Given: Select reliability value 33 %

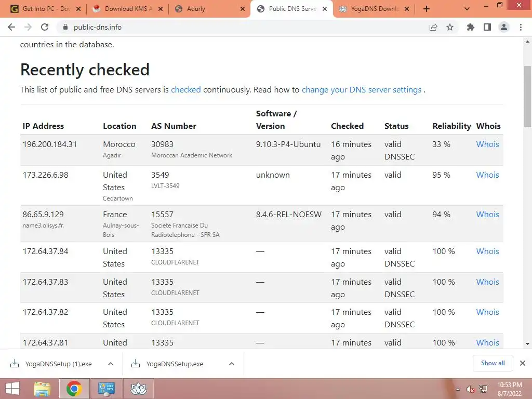Looking at the screenshot, I should pos(441,144).
